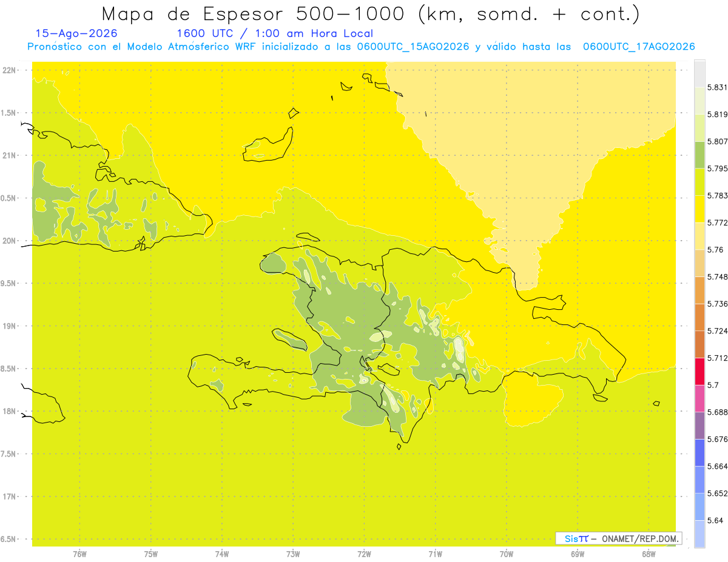
Task: Pick the pale yellow swatch between 5.76 and 5.772
Action: [x=699, y=236]
